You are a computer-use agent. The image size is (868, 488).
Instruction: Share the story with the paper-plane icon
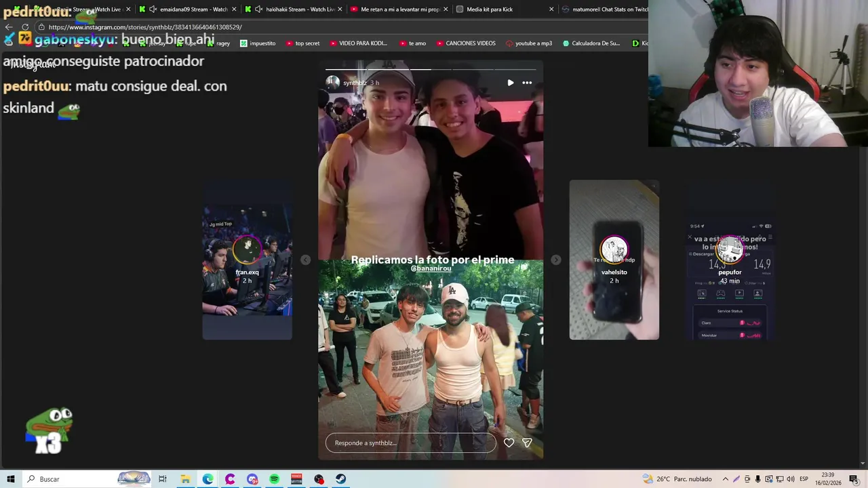[527, 443]
